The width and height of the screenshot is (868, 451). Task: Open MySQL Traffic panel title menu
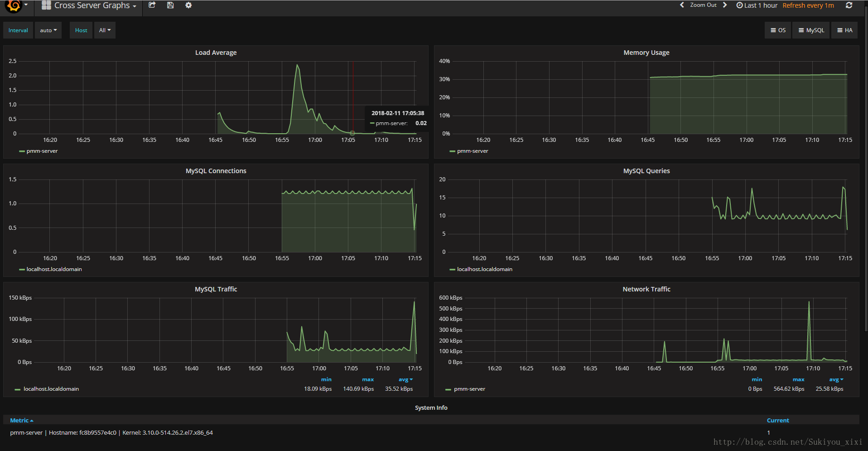point(216,289)
